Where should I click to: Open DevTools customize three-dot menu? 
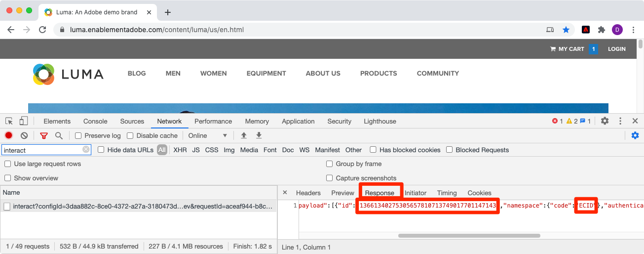coord(620,121)
